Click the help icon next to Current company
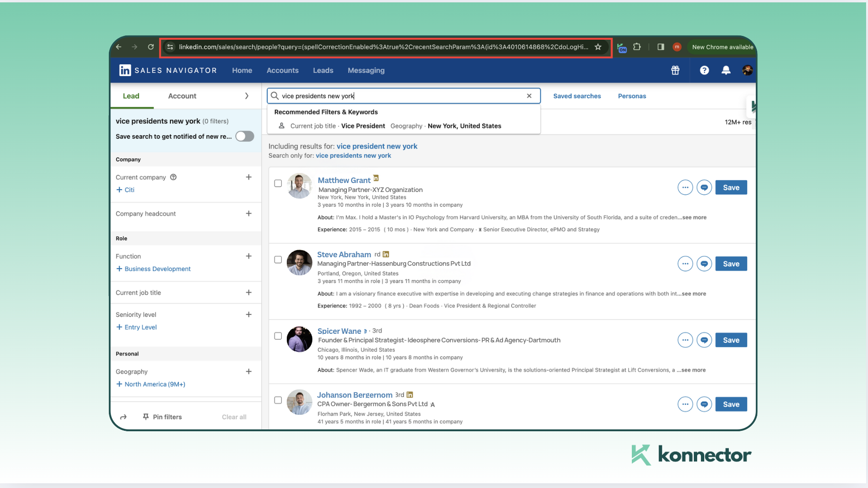868x488 pixels. pyautogui.click(x=173, y=177)
